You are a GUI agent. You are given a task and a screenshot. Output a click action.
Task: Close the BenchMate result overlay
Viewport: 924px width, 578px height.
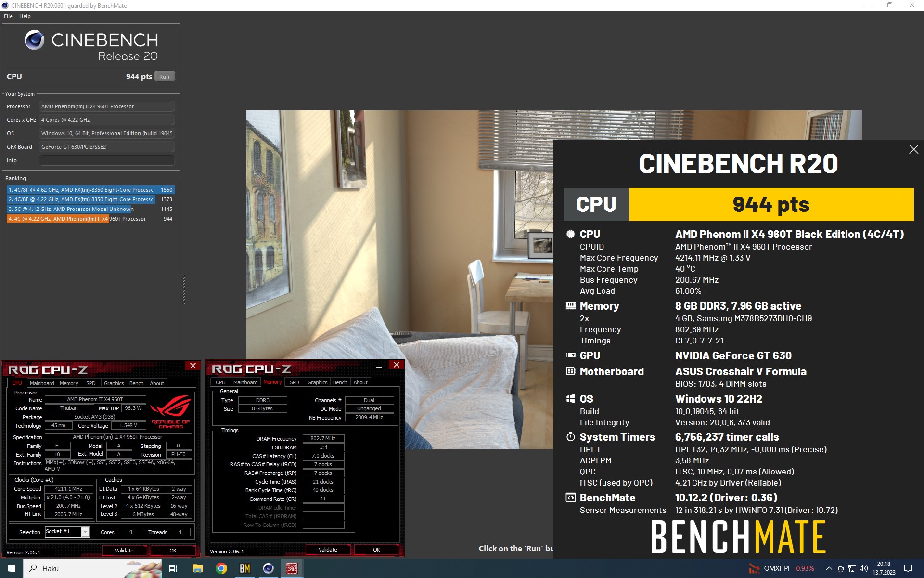[x=913, y=149]
